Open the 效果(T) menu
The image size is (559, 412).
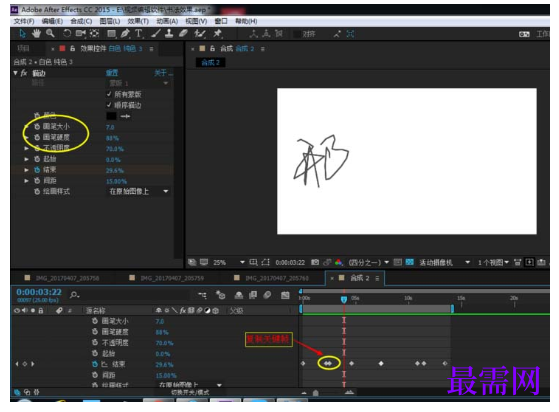pyautogui.click(x=138, y=21)
